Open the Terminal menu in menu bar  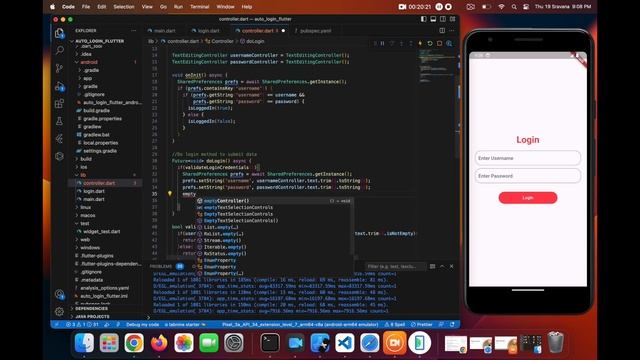click(x=200, y=7)
